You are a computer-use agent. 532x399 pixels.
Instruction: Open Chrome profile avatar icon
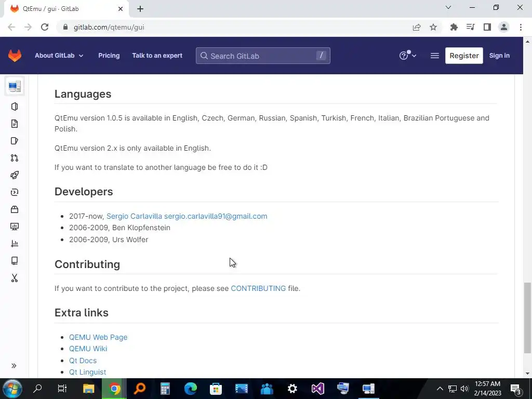click(x=504, y=27)
